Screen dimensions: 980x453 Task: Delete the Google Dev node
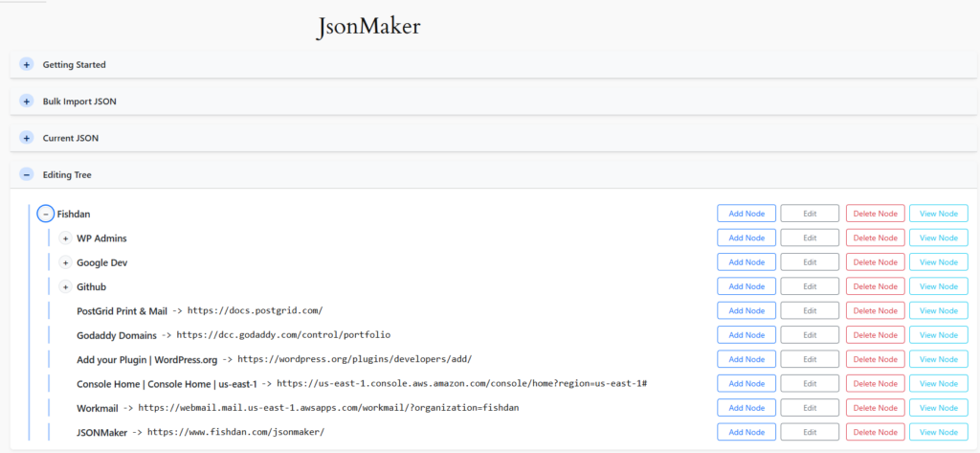[x=875, y=262]
